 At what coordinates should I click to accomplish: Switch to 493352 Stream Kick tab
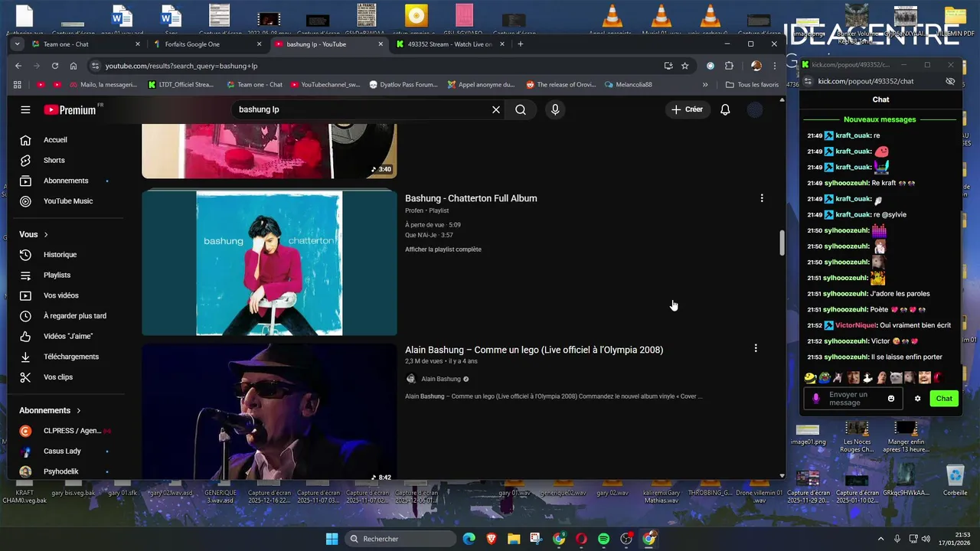point(451,44)
